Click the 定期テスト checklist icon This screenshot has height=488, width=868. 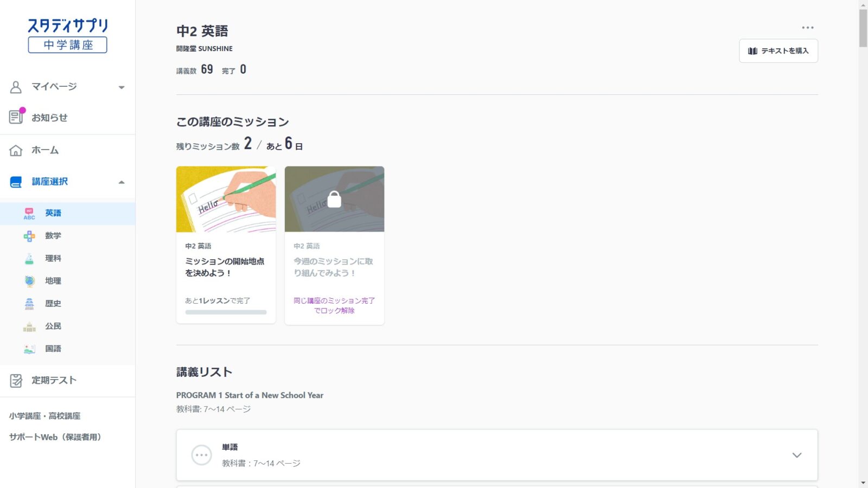pyautogui.click(x=16, y=381)
